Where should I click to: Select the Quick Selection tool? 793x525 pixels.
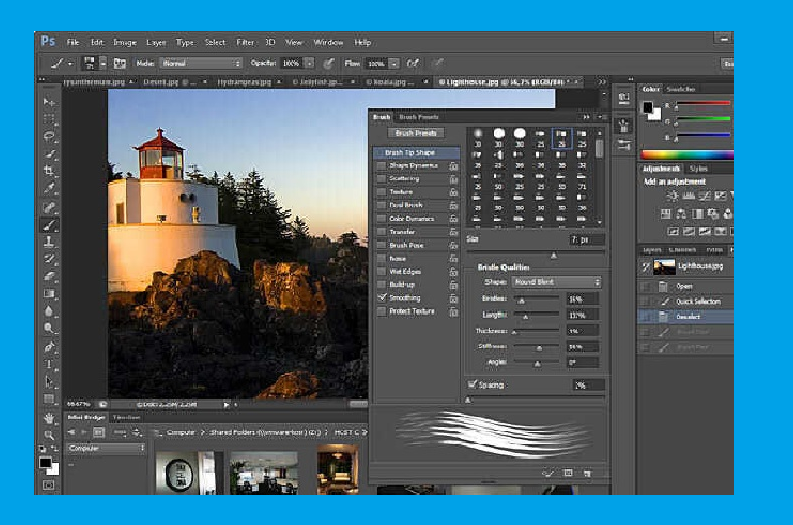click(x=49, y=154)
